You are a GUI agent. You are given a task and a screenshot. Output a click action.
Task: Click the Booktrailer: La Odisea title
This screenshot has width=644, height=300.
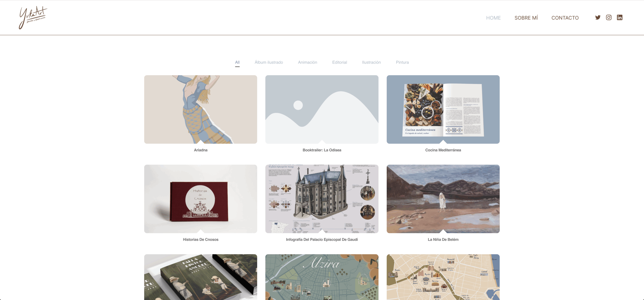[322, 150]
